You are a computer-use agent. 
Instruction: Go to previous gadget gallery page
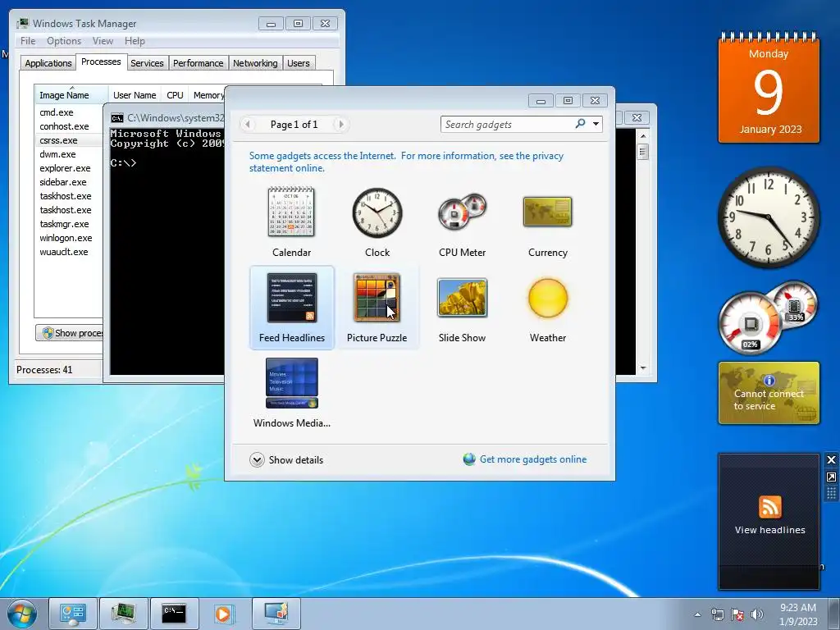coord(248,125)
